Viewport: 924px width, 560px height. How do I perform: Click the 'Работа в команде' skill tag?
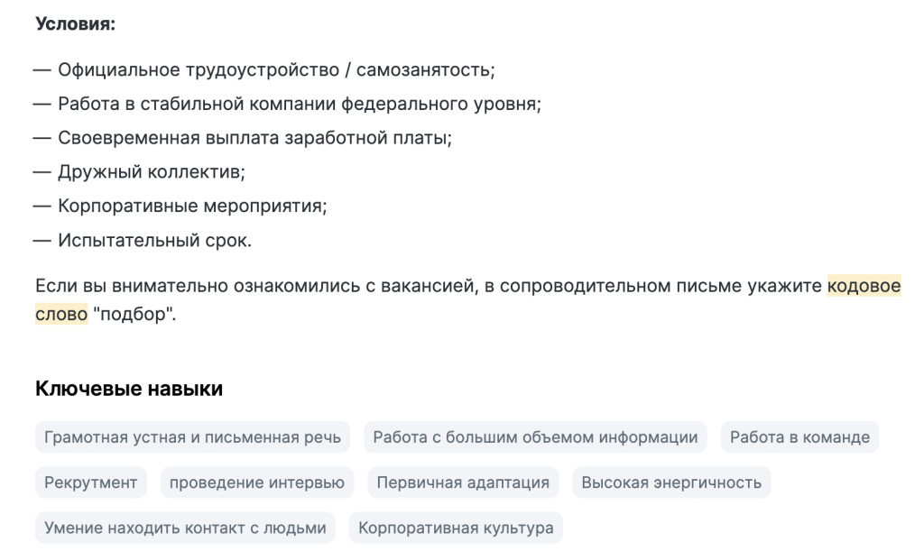click(x=799, y=437)
